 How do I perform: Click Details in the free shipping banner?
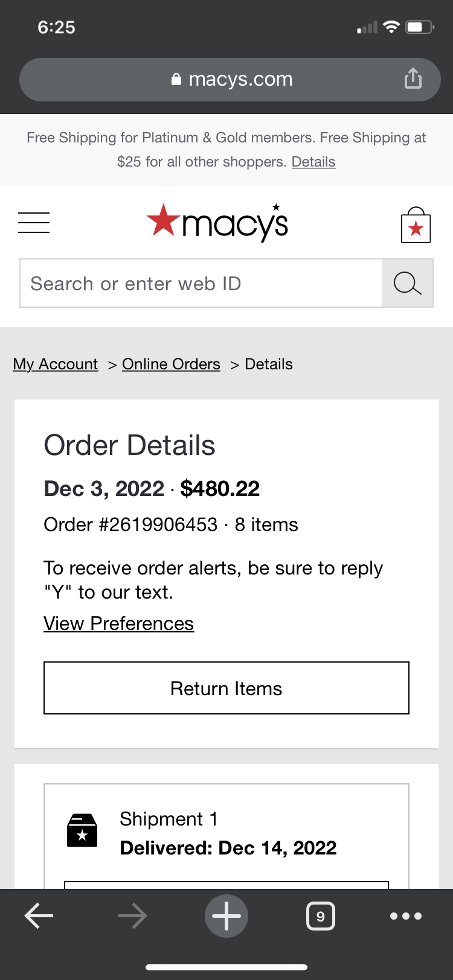pos(313,162)
